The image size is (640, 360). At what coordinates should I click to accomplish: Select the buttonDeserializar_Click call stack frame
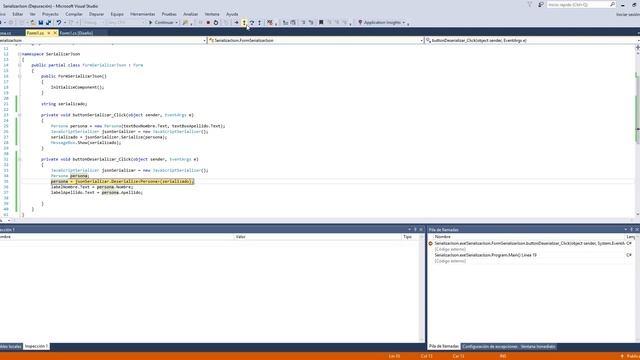(529, 243)
